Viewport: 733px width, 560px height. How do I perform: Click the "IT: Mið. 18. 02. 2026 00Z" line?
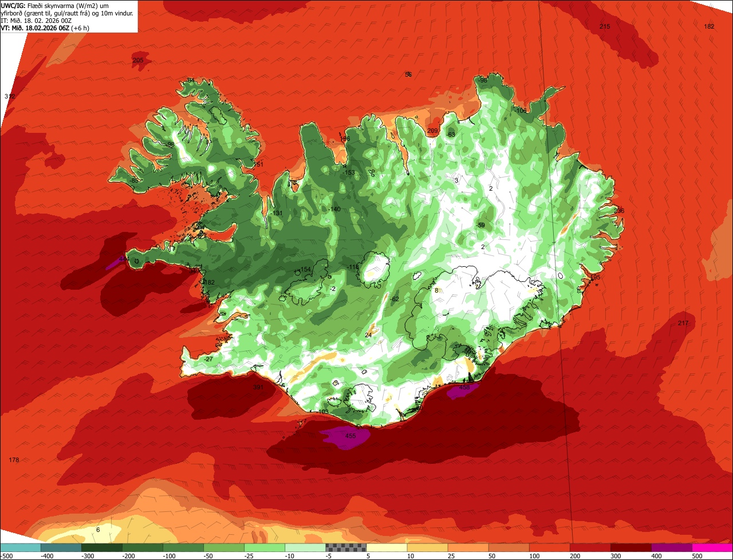(x=36, y=21)
